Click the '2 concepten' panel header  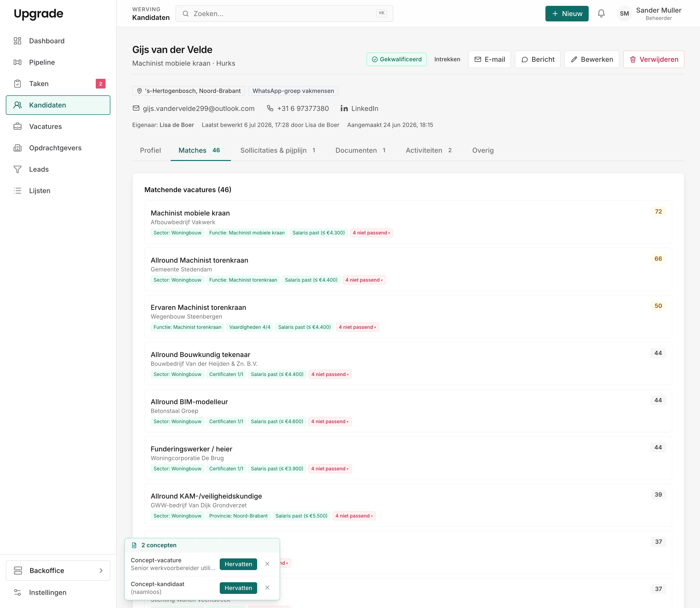point(202,545)
